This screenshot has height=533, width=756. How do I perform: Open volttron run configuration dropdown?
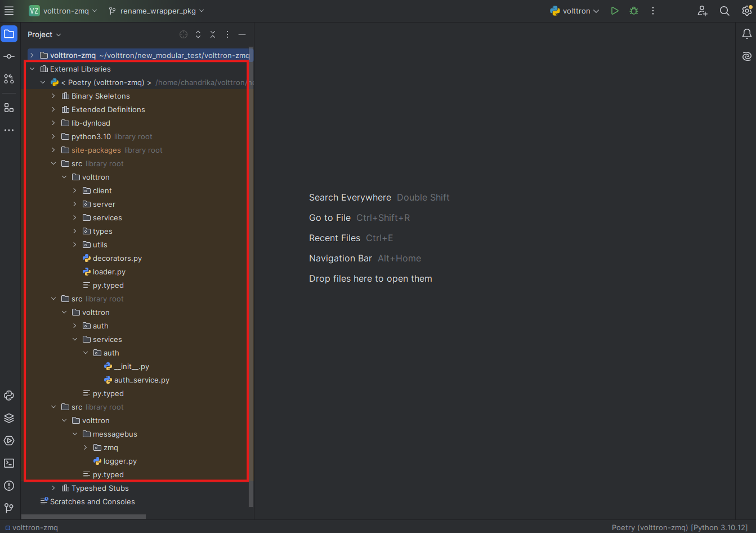click(575, 11)
